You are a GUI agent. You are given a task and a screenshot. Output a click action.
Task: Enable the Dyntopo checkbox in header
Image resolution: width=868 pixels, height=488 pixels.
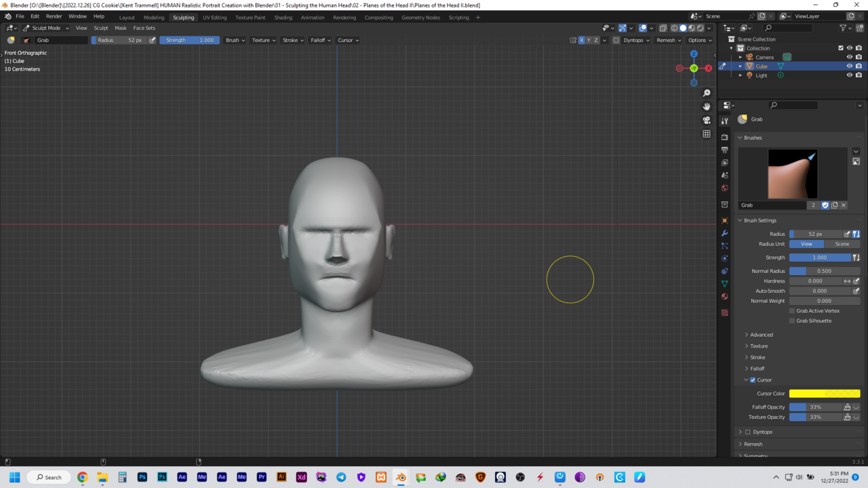pyautogui.click(x=616, y=40)
